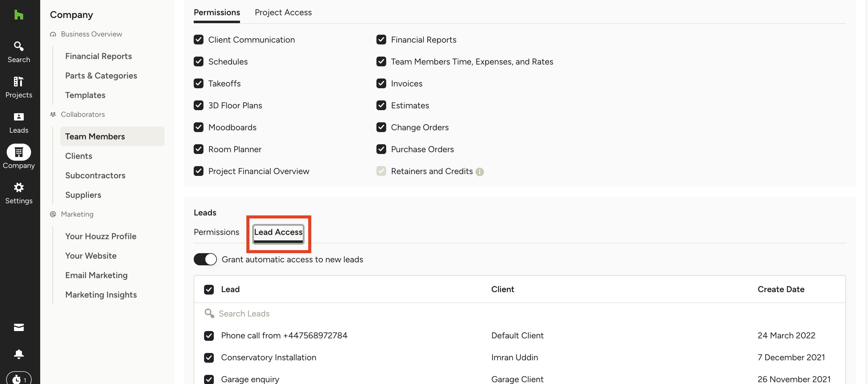Open Parts & Categories
Viewport: 868px width, 384px height.
(101, 76)
